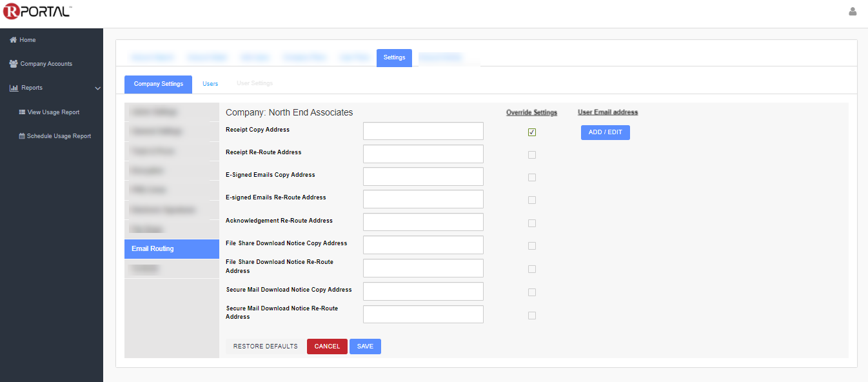
Task: Click RESTORE DEFAULTS at the bottom
Action: 264,346
